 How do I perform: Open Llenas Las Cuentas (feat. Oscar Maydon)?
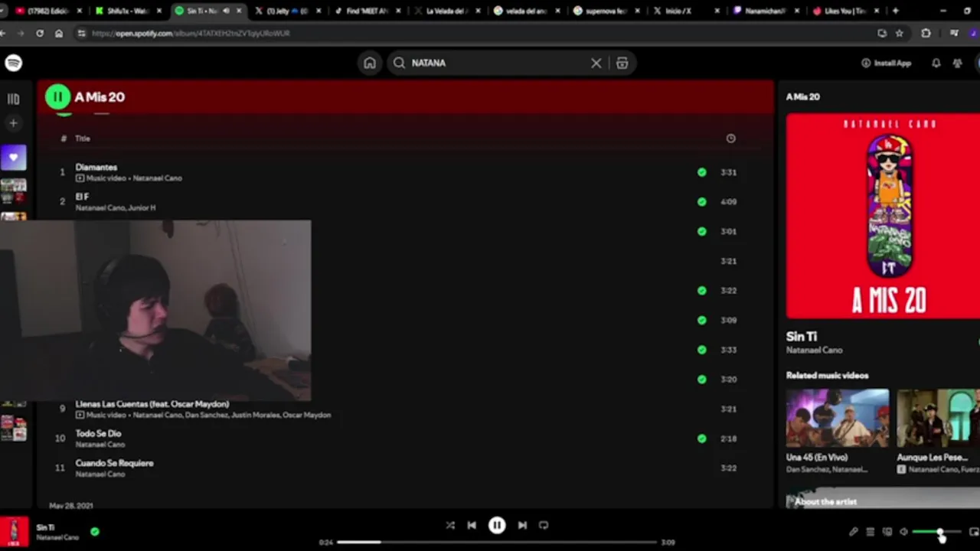click(x=152, y=403)
